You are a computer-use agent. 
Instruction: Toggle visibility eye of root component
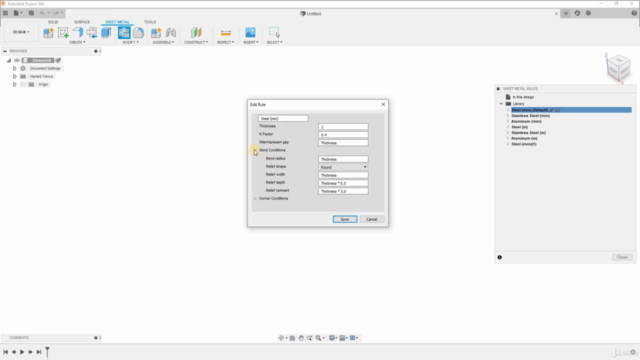click(17, 60)
